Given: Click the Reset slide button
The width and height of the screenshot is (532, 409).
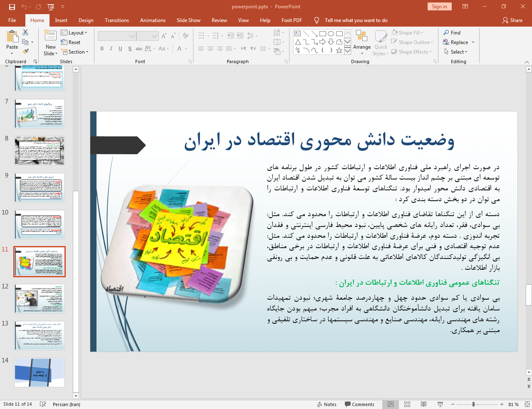Looking at the screenshot, I should [x=71, y=42].
